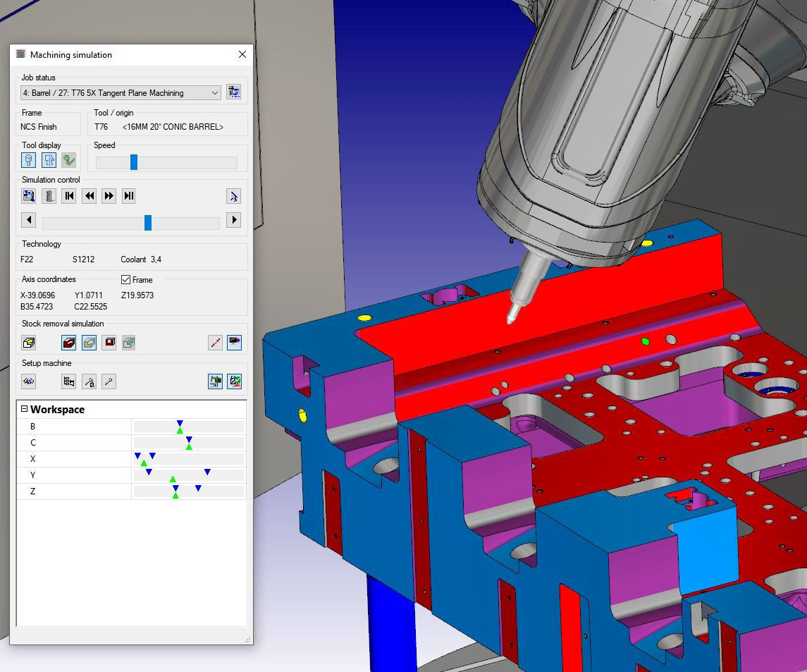Click the gray machine icon in Simulation control
The height and width of the screenshot is (672, 807).
49,196
